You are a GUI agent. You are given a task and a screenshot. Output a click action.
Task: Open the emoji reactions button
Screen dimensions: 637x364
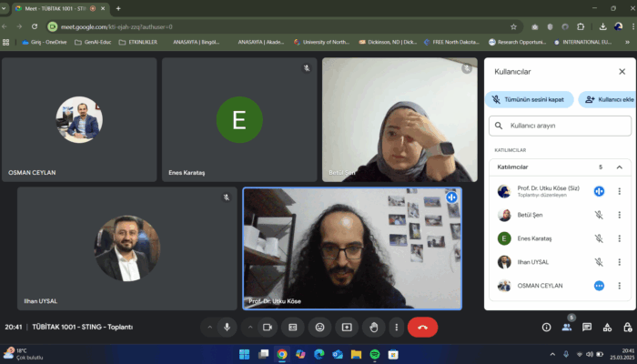(x=319, y=327)
